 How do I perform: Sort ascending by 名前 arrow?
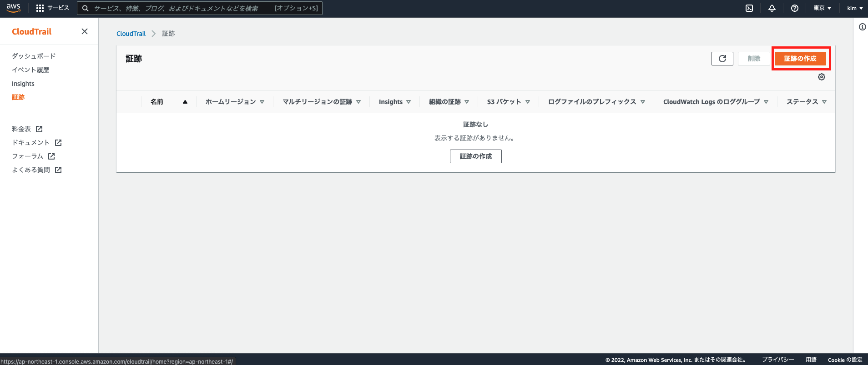pyautogui.click(x=185, y=102)
